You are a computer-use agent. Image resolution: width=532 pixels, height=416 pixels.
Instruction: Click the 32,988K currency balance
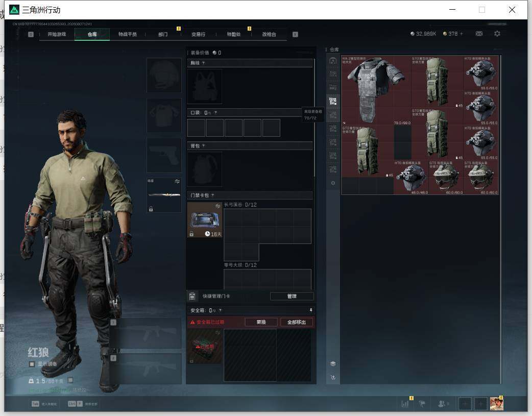(423, 34)
